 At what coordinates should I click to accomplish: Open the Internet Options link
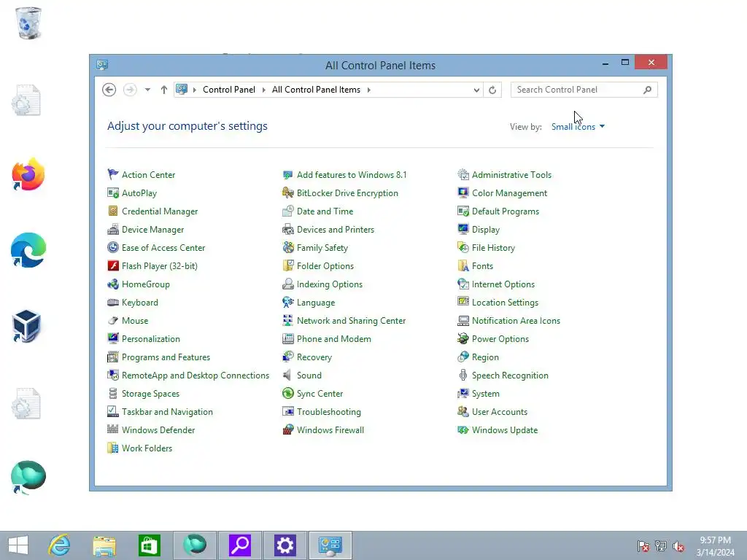coord(503,284)
